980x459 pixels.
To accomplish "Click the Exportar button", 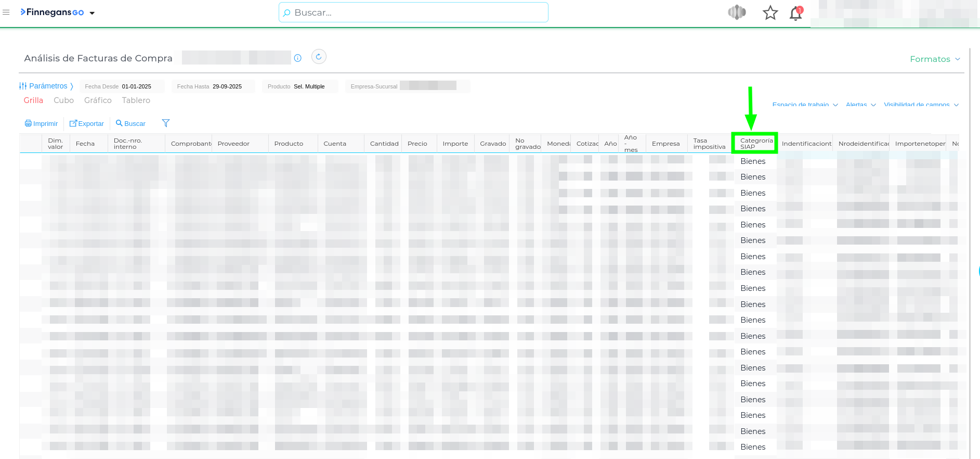I will (87, 123).
